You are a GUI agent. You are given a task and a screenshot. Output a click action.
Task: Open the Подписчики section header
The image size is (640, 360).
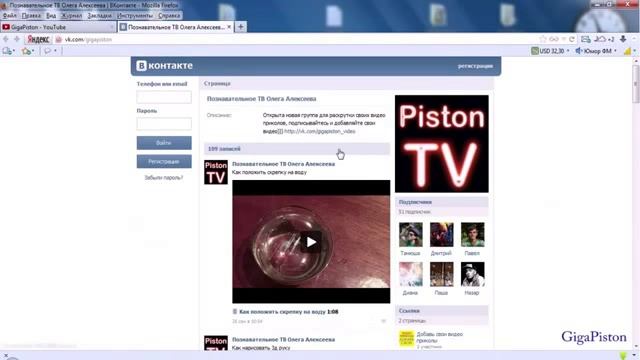441,202
